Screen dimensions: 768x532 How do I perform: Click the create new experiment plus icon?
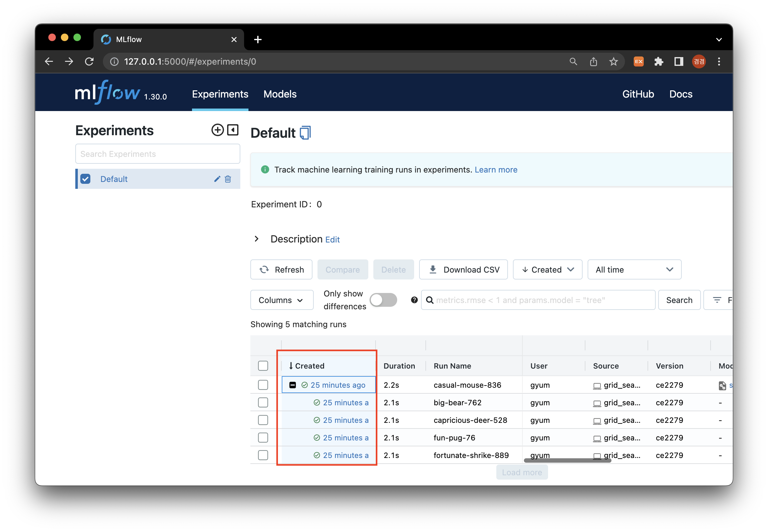(x=217, y=130)
